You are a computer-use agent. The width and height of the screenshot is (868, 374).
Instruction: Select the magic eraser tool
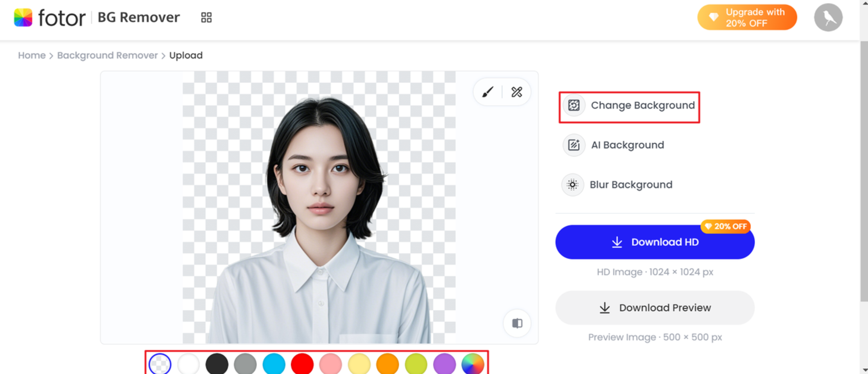coord(516,92)
